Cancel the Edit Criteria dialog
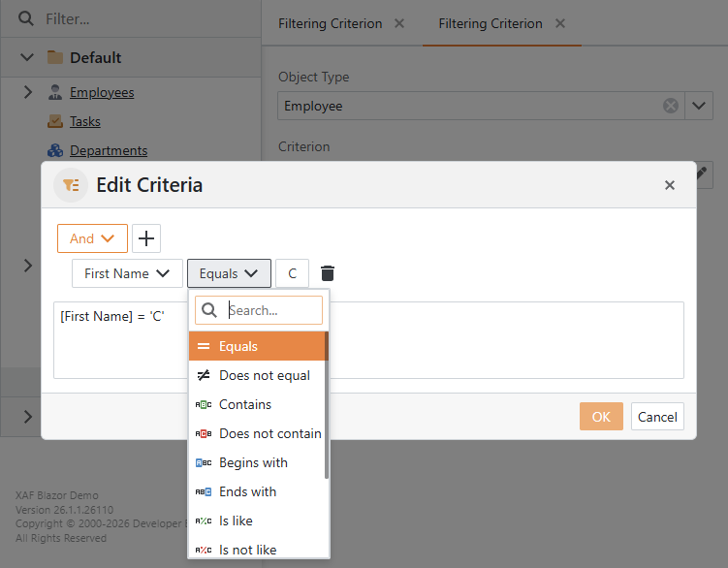Image resolution: width=728 pixels, height=568 pixels. 657,417
